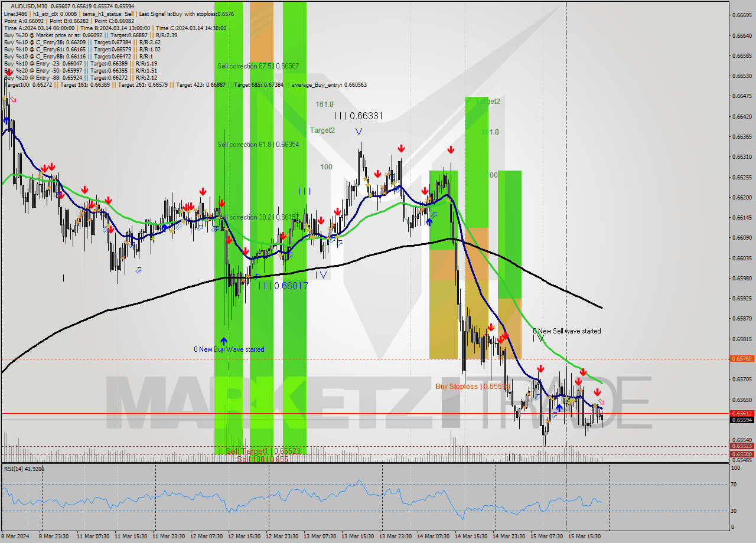The height and width of the screenshot is (543, 756).
Task: Click the orange 0.65760 price tag
Action: tap(742, 359)
